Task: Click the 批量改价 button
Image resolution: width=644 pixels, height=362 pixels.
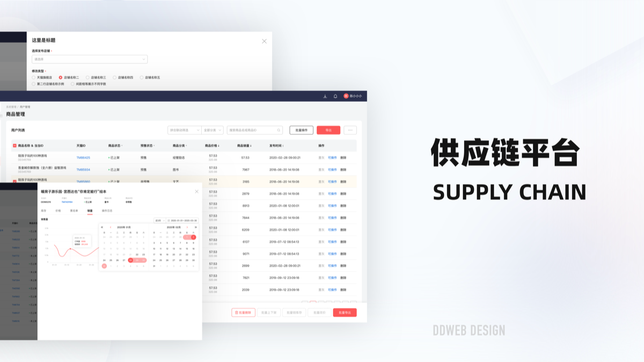Action: pos(319,313)
